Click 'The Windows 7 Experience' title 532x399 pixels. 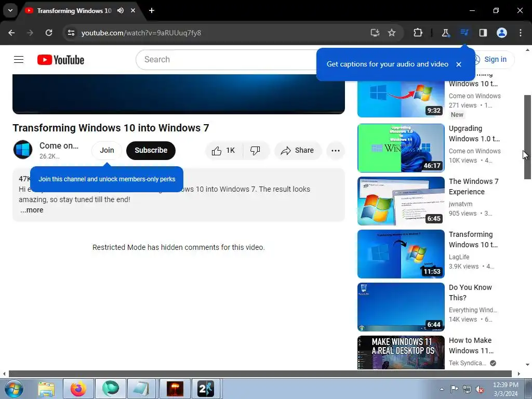coord(473,187)
